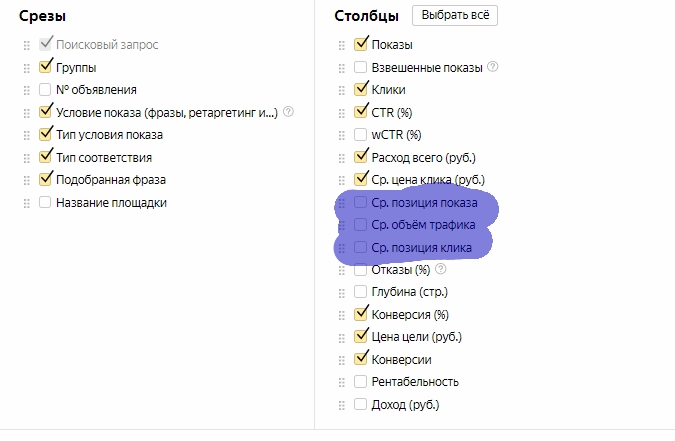Enable the Рентабельность column checkbox

(x=360, y=382)
